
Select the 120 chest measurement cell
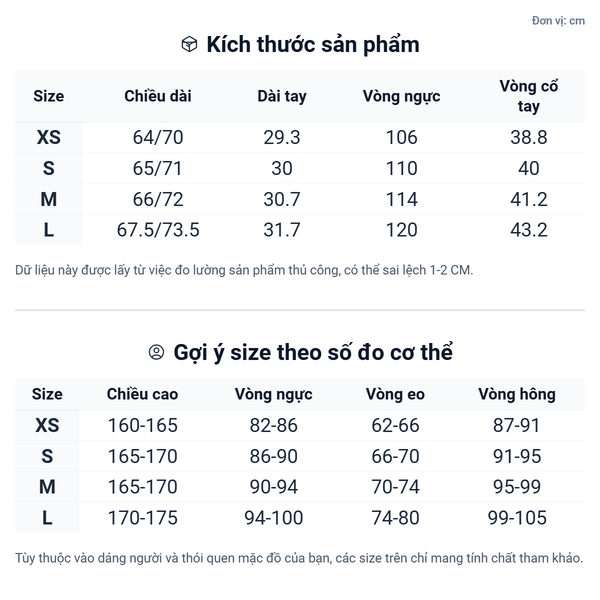pos(401,231)
